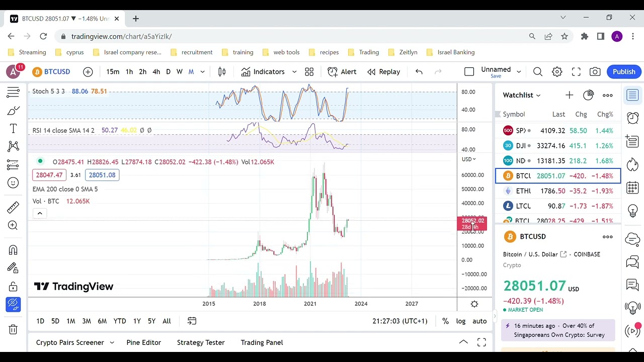Open the prediction and measurement tools
Viewport: 644px width, 362px height.
tap(13, 164)
